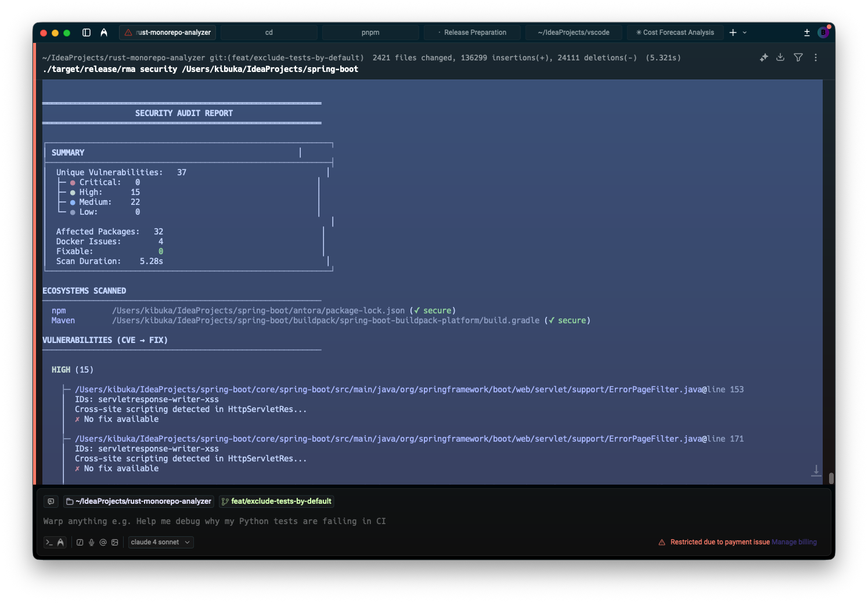The width and height of the screenshot is (868, 603).
Task: Click the feat/exclude-tests-by-default branch chip
Action: point(276,501)
